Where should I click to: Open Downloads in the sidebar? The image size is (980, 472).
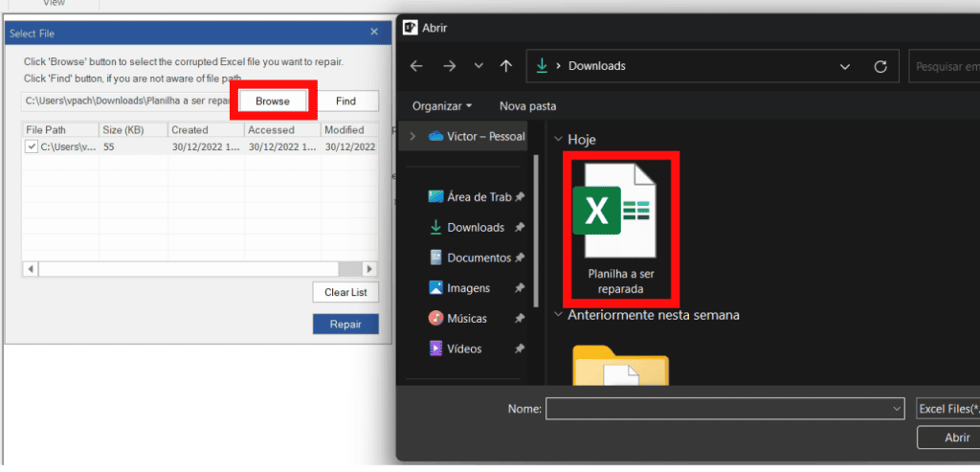point(475,228)
